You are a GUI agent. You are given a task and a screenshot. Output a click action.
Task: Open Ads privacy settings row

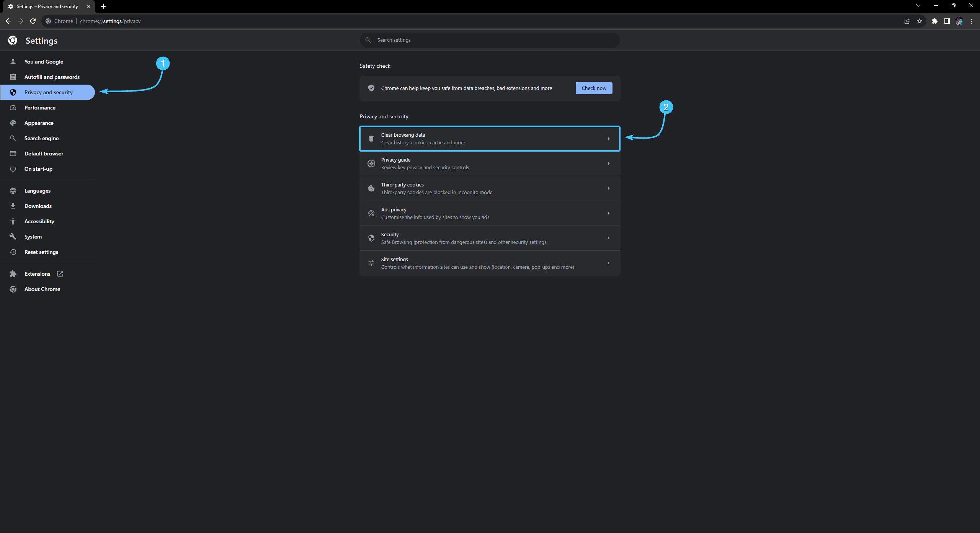pyautogui.click(x=489, y=213)
